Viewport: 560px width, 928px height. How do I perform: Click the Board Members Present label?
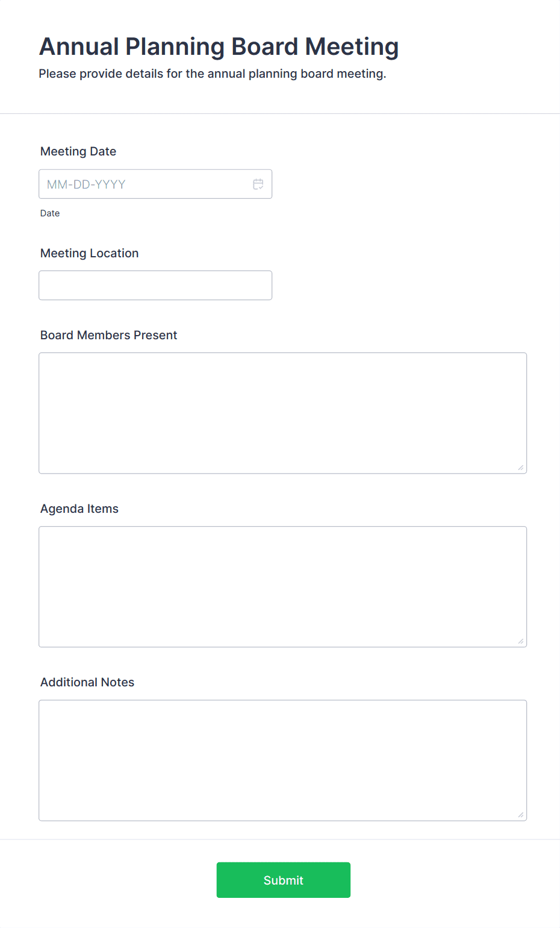tap(108, 335)
